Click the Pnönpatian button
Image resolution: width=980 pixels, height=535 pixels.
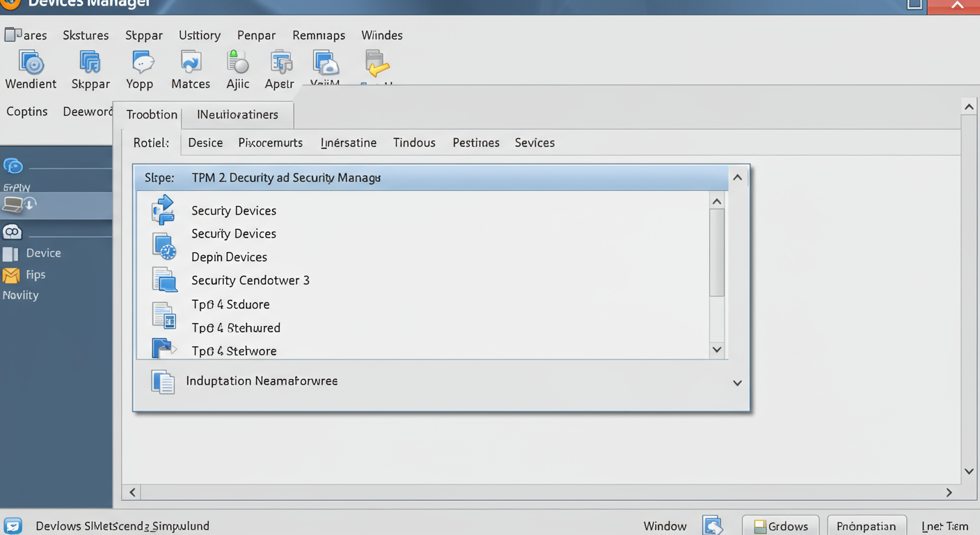tap(867, 526)
